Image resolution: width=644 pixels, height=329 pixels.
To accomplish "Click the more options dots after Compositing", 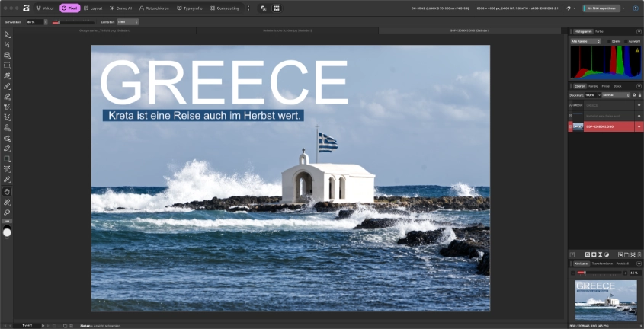I will click(248, 8).
